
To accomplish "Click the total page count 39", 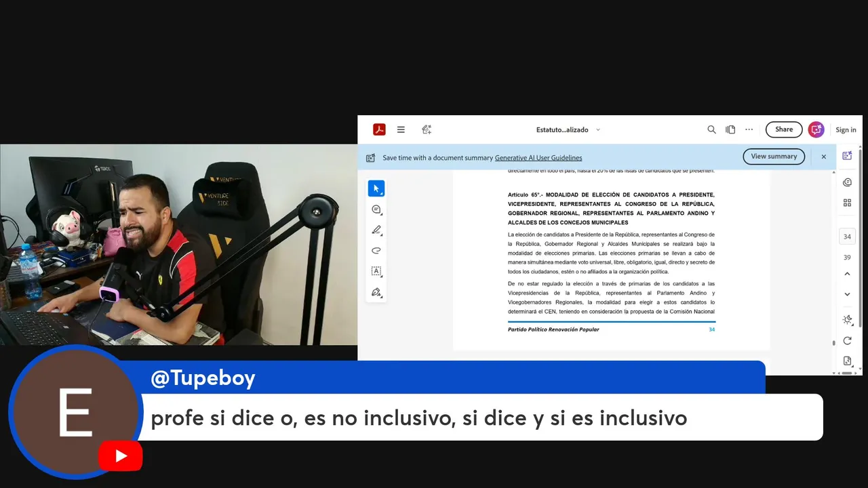I will [x=847, y=258].
